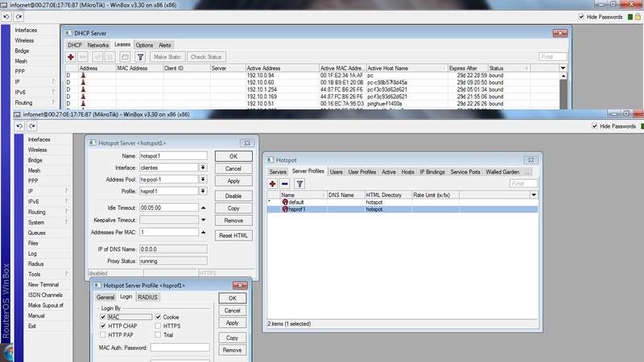644x362 pixels.
Task: Click the DHCP Server window title icon
Action: [x=68, y=33]
